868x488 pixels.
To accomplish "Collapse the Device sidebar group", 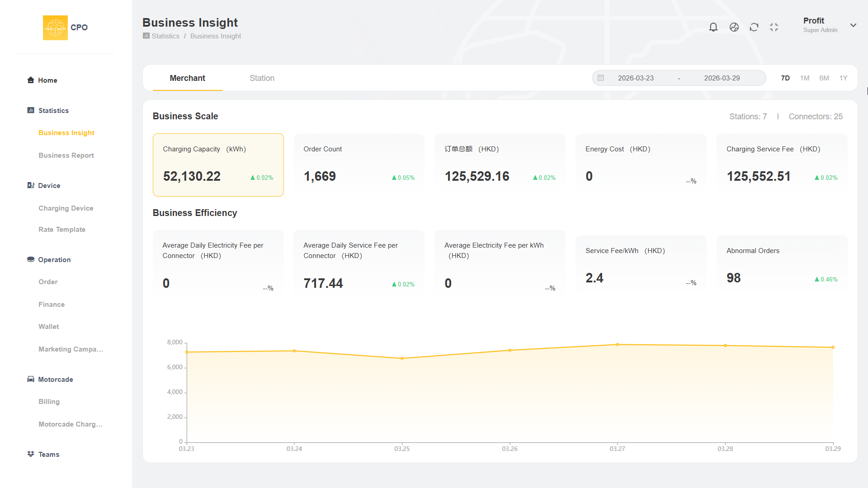I will 49,186.
